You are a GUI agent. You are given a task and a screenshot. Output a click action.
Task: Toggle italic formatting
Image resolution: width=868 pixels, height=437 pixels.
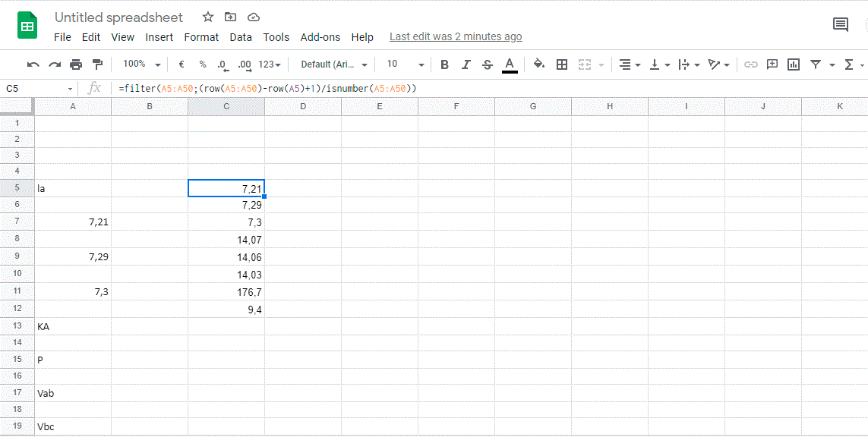tap(466, 64)
